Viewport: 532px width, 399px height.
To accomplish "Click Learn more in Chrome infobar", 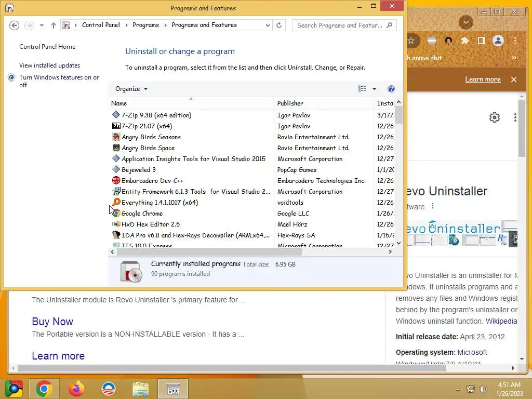I will pos(483,79).
